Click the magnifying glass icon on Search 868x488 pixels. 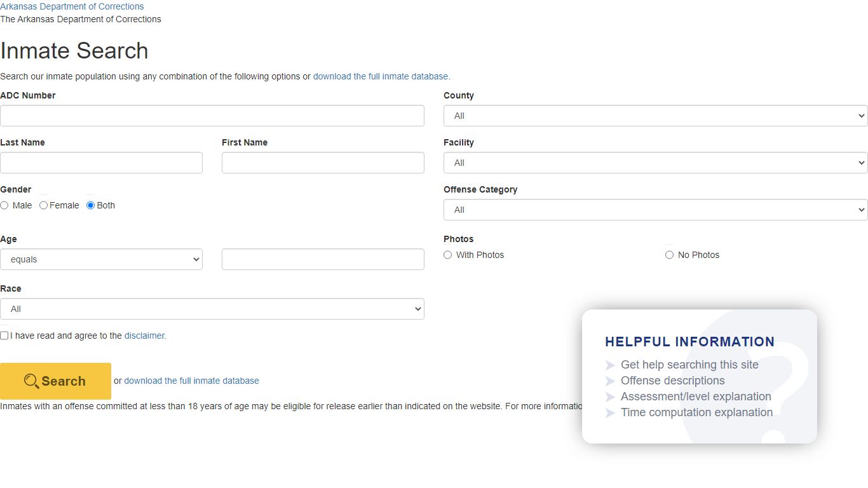(x=31, y=381)
